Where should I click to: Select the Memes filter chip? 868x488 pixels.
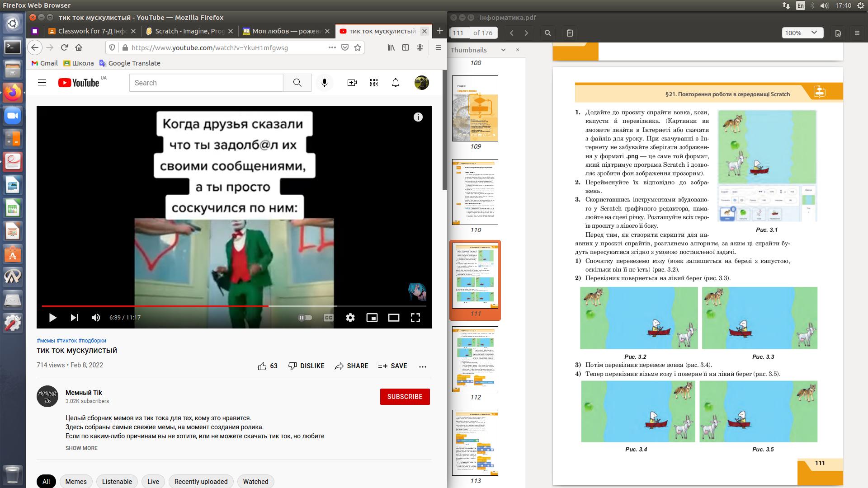(x=75, y=481)
